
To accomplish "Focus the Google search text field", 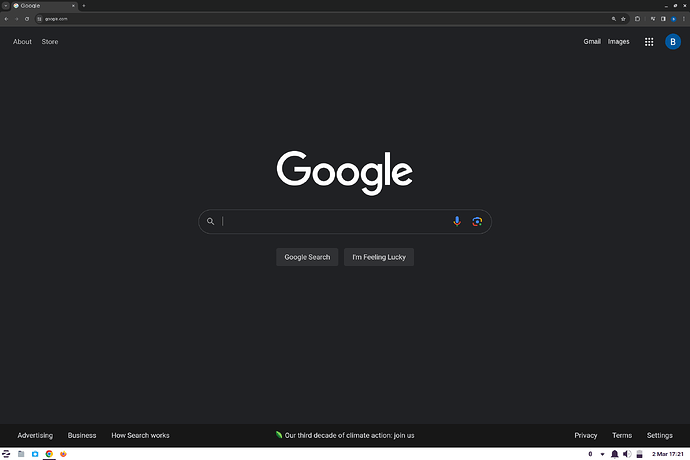I will pos(334,221).
